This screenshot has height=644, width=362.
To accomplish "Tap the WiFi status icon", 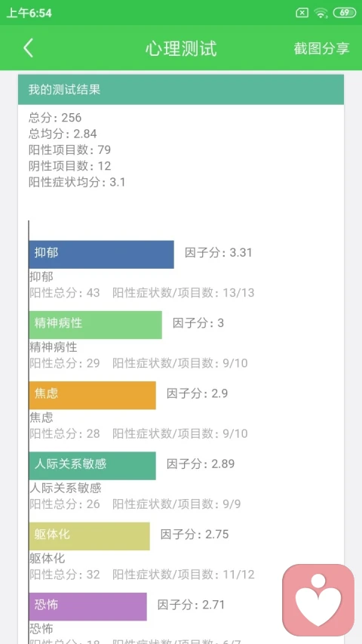I will [321, 13].
